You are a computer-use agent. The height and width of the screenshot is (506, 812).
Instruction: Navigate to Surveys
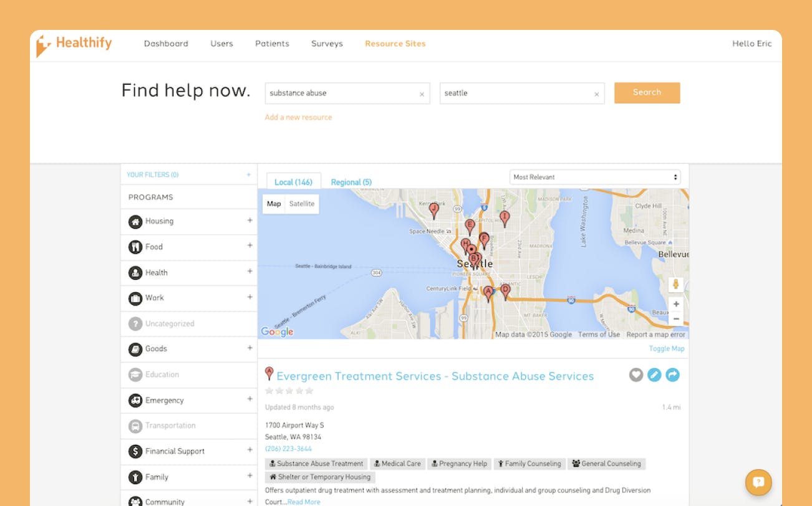coord(327,44)
